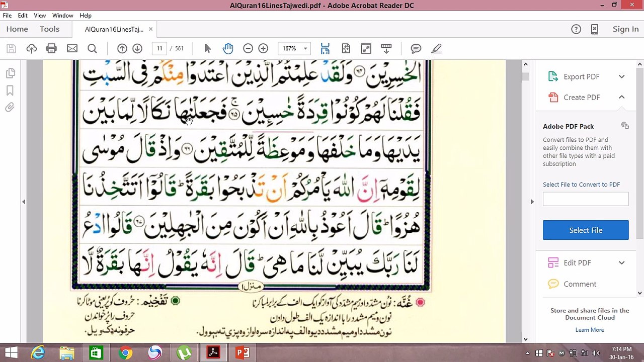Click the mobile link icon beside Sign In
Image resolution: width=644 pixels, height=362 pixels.
pos(595,29)
